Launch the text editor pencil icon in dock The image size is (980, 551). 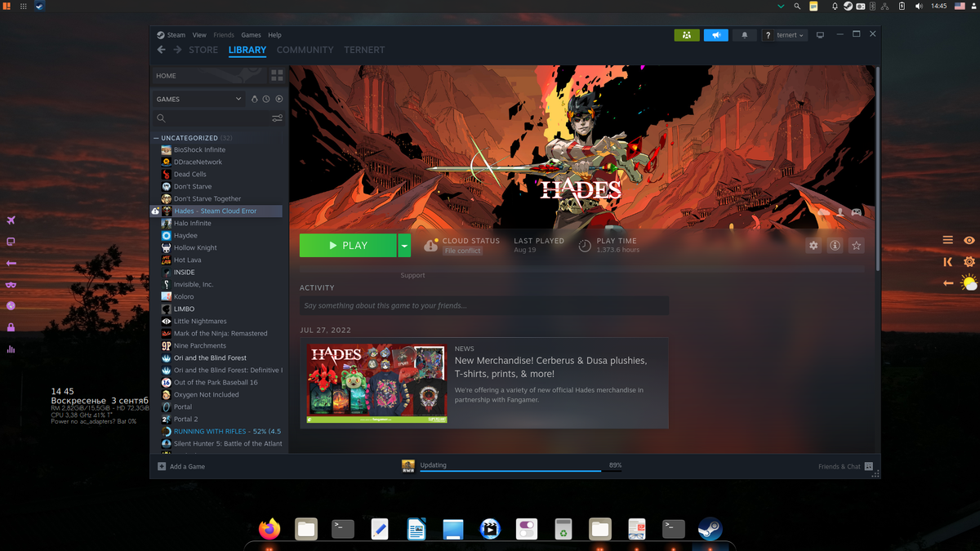click(x=379, y=529)
